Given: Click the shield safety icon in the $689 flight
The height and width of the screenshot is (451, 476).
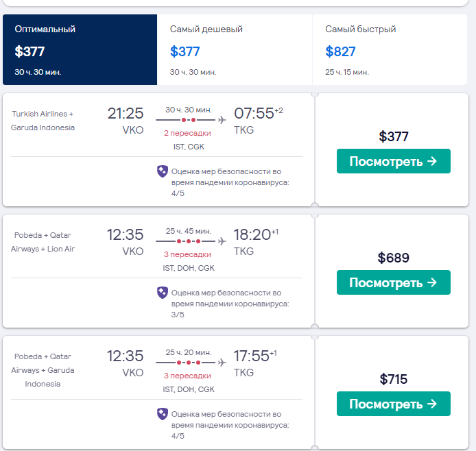Looking at the screenshot, I should (163, 293).
